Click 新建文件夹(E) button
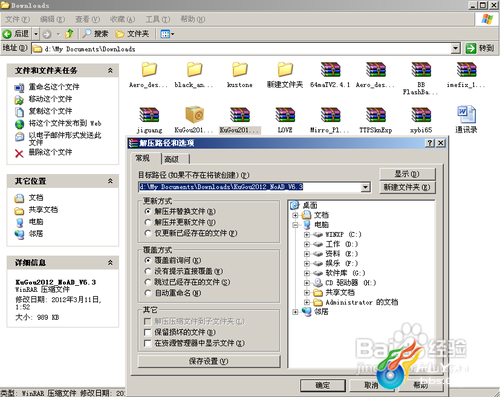Screen dimensions: 500x397 coord(407,187)
